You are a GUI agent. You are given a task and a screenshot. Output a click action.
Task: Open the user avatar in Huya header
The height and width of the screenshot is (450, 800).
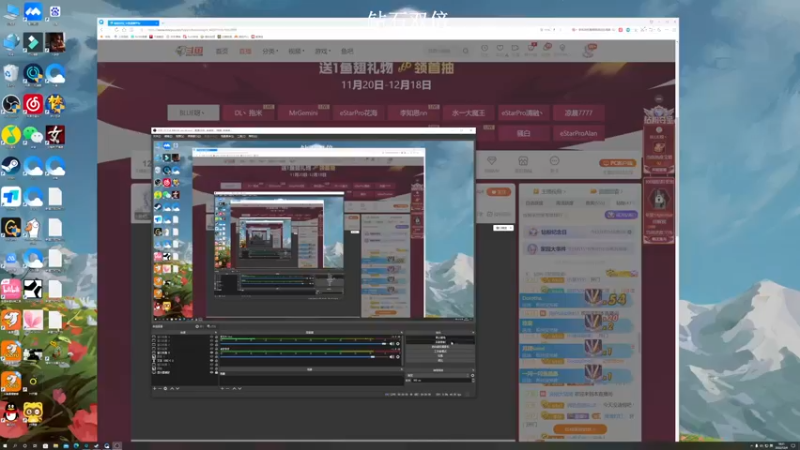(589, 50)
